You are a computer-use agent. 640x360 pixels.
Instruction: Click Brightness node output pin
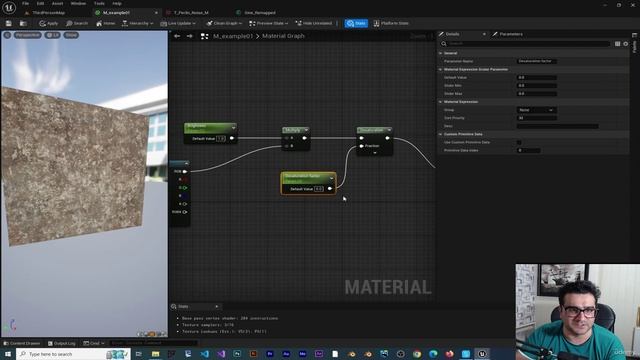[x=232, y=138]
